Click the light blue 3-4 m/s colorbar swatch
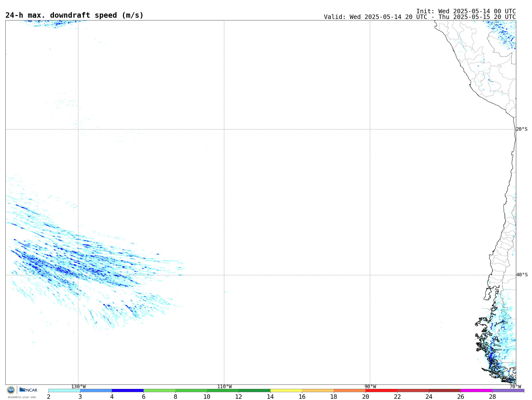Image resolution: width=532 pixels, height=400 pixels. [96, 391]
